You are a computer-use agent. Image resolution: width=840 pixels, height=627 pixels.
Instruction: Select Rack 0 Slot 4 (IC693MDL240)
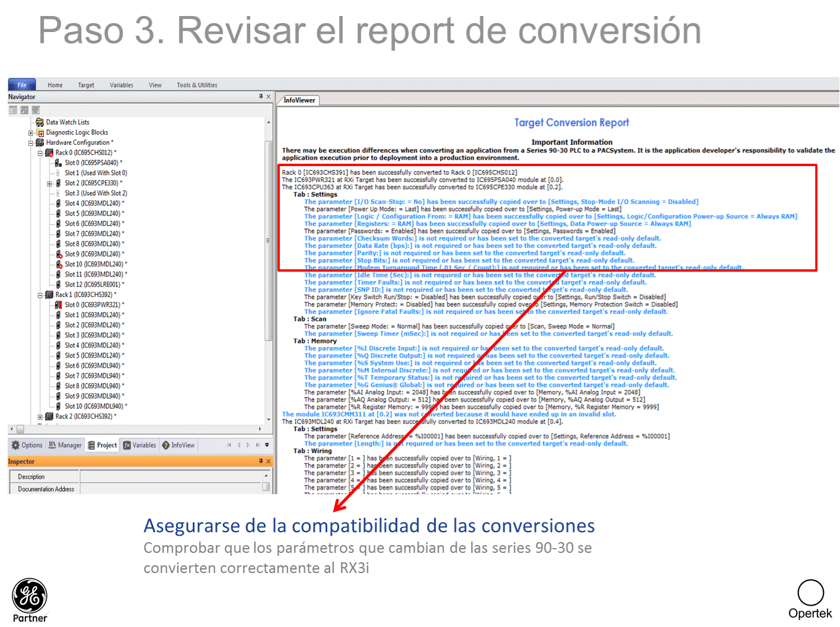click(94, 203)
